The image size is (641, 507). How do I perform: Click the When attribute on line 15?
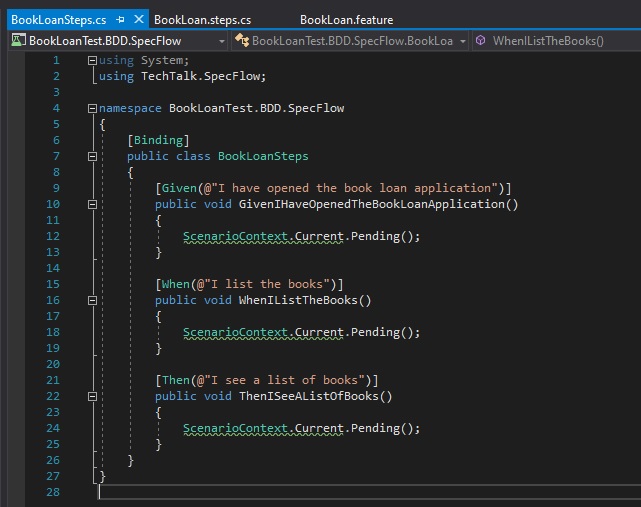pos(176,284)
